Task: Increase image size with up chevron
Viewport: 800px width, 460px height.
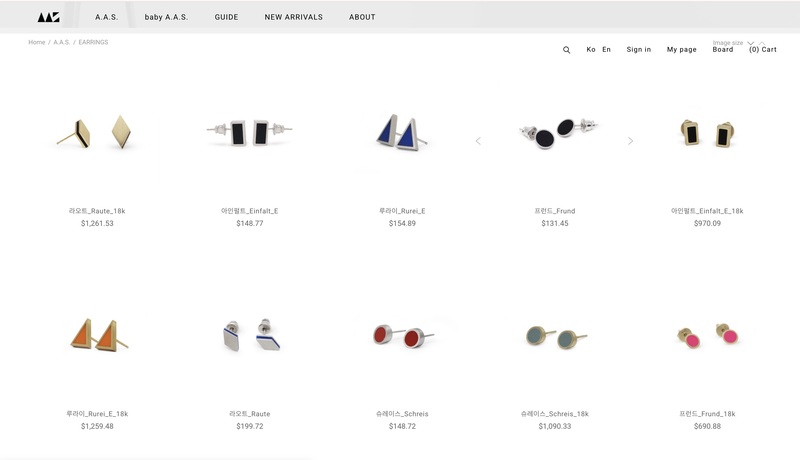Action: (x=762, y=43)
